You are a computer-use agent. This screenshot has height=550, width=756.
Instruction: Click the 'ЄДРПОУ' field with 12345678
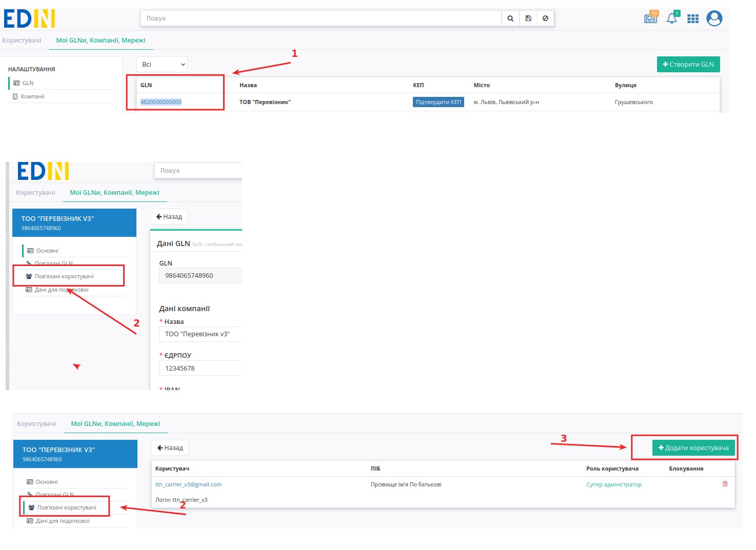201,368
